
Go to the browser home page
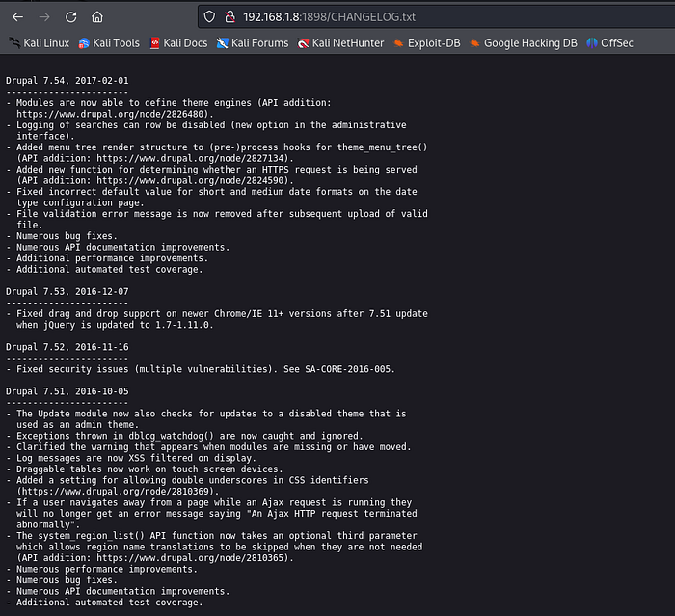pyautogui.click(x=97, y=17)
